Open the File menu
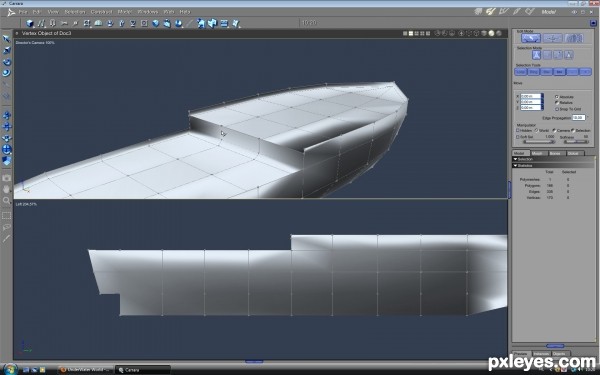Screen dimensions: 600x375 (23, 12)
